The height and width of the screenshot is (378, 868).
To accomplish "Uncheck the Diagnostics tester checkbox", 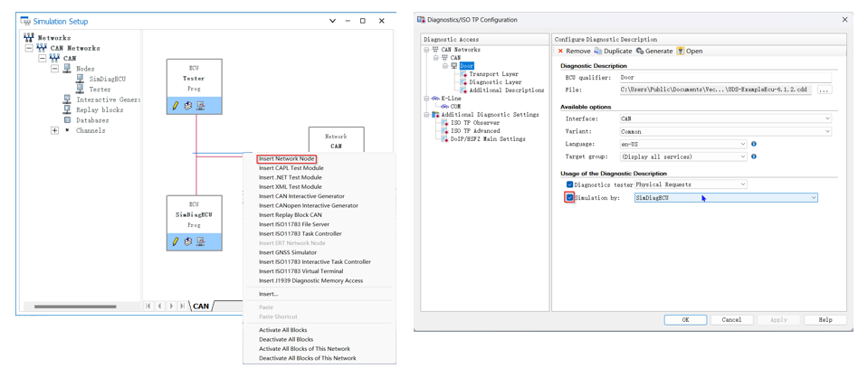I will click(569, 184).
